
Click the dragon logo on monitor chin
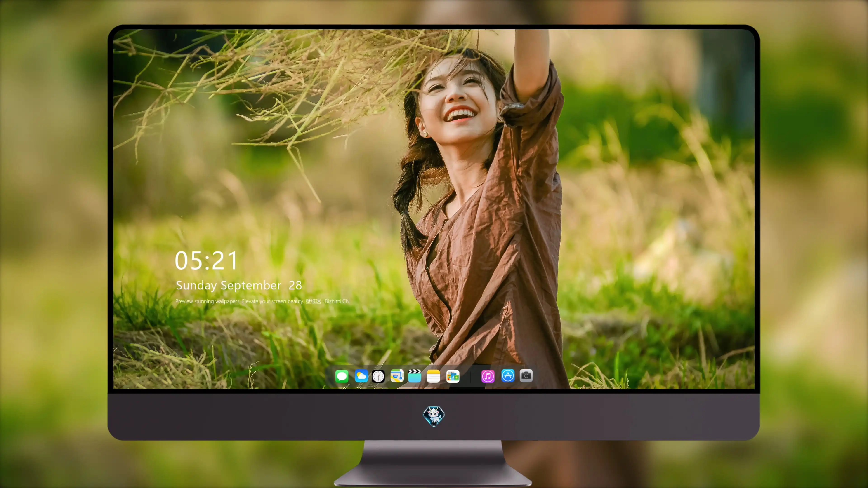pyautogui.click(x=434, y=416)
